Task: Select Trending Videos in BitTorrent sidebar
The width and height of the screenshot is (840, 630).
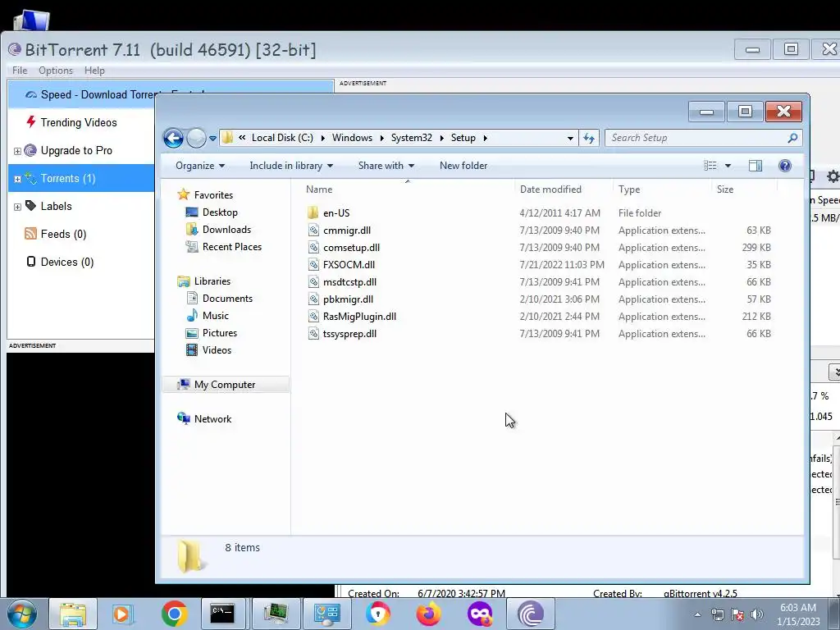Action: [x=78, y=123]
